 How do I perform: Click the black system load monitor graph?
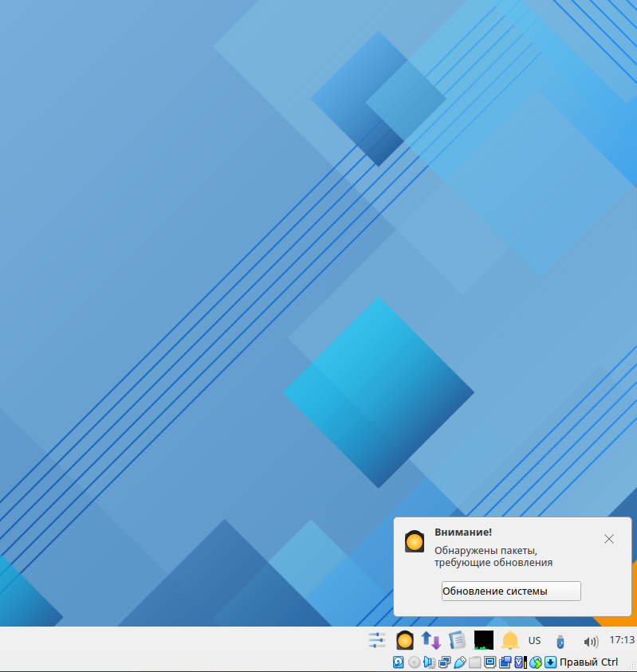[483, 640]
